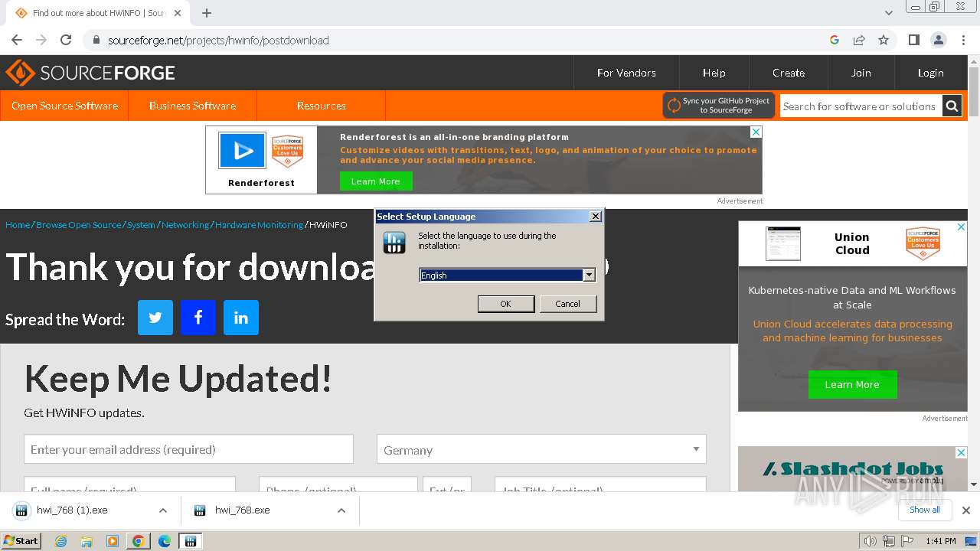Viewport: 980px width, 551px height.
Task: Open Chrome's three-dot menu
Action: tap(963, 40)
